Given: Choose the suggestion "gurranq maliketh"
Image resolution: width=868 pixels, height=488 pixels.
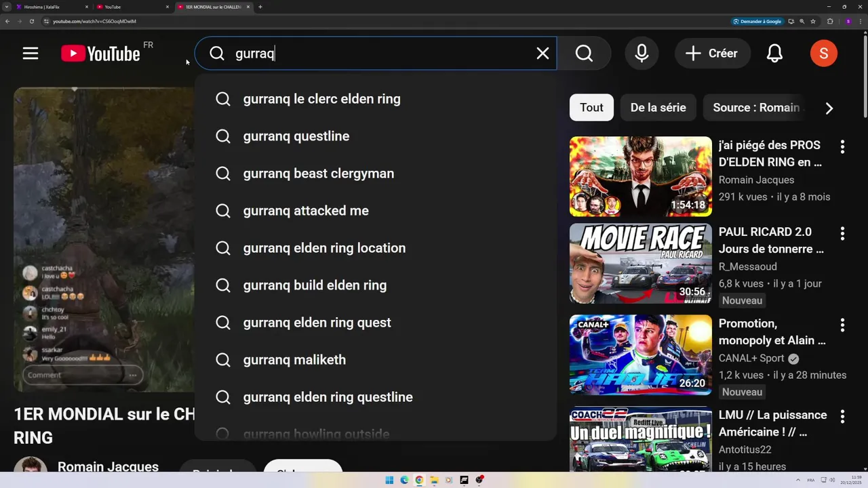Looking at the screenshot, I should tap(376, 360).
